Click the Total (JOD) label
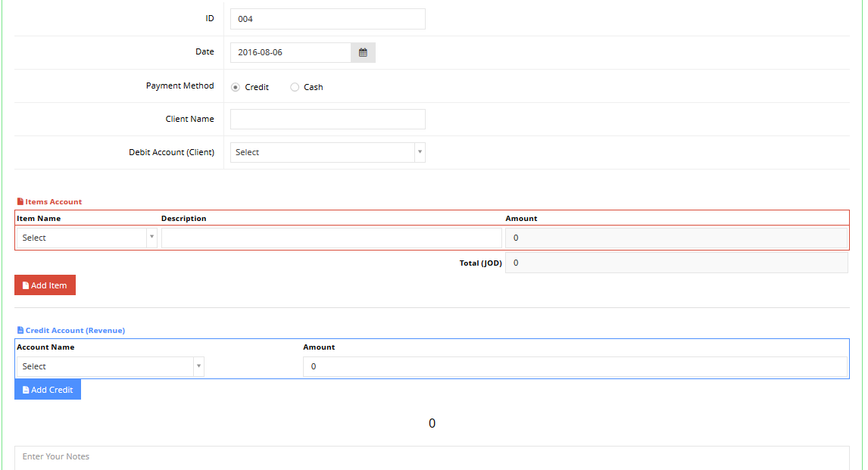868x470 pixels. coord(480,263)
